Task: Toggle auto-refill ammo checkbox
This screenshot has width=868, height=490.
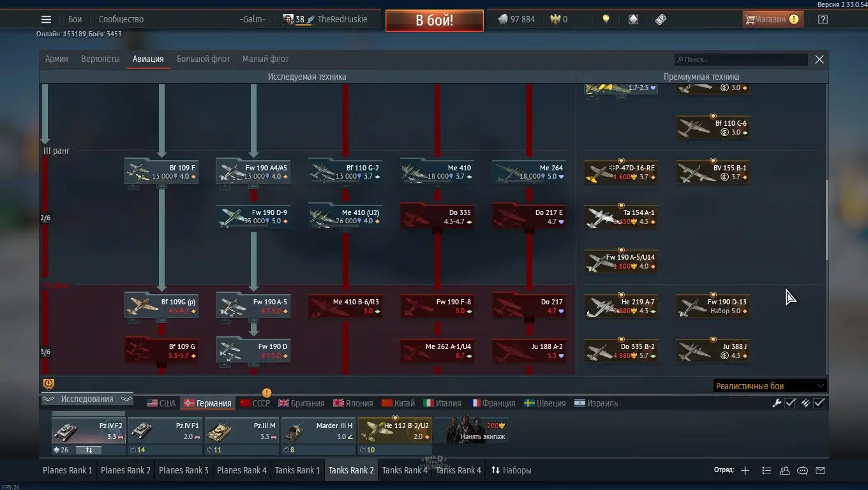Action: pos(819,403)
